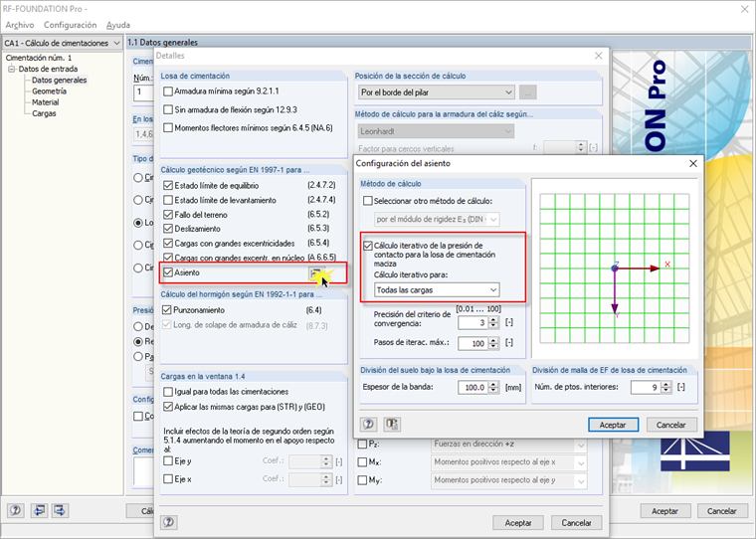Go to previous window arrow icon in main window
The image size is (756, 539).
[x=39, y=510]
